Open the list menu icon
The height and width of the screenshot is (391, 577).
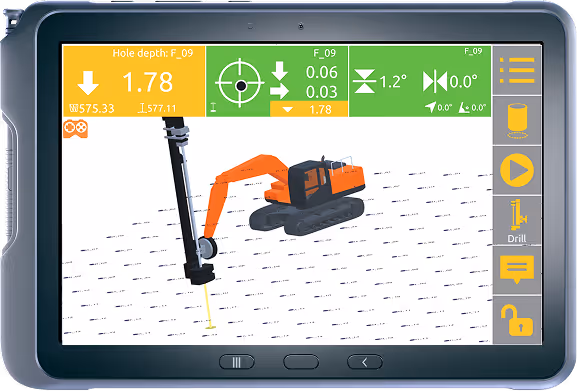coord(517,70)
